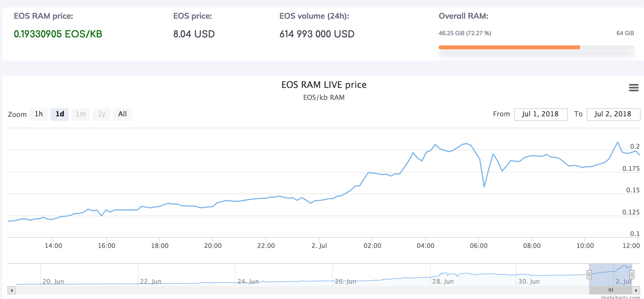
Task: Grab the right navigator range handle
Action: [x=632, y=275]
